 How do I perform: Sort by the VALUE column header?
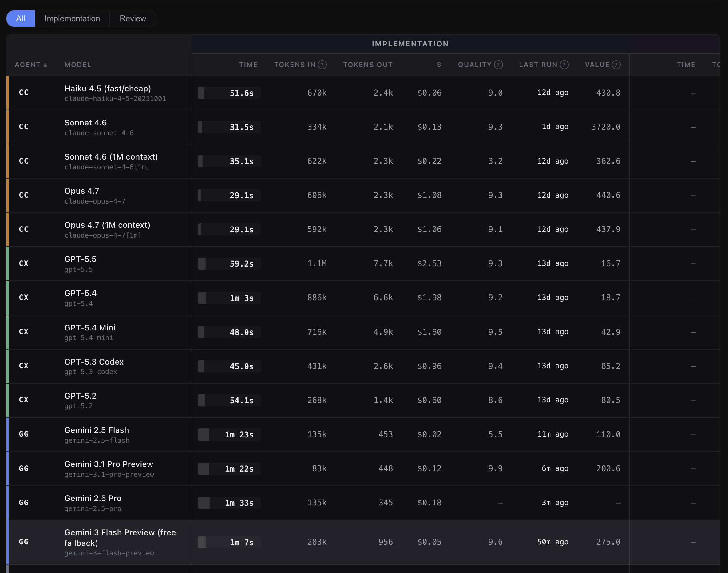click(597, 65)
